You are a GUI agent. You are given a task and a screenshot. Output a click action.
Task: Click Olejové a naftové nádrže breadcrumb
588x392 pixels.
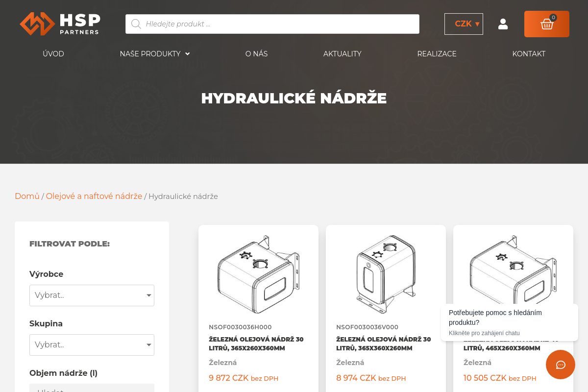coord(94,196)
